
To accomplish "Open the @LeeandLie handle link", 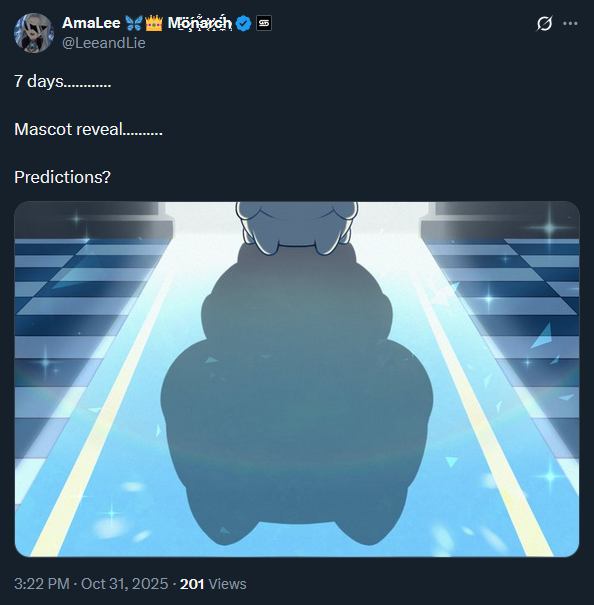I will pos(104,43).
